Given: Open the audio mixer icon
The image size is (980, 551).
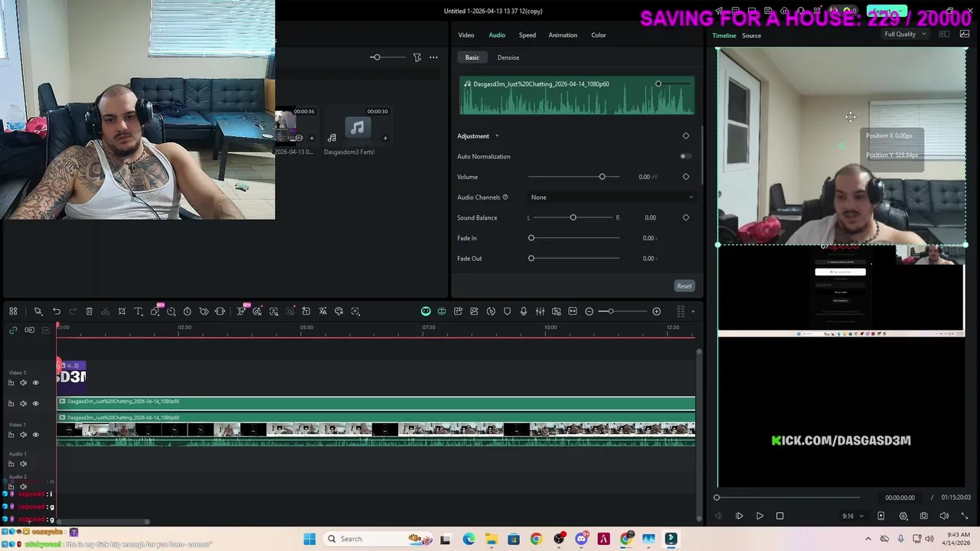Looking at the screenshot, I should coord(540,311).
